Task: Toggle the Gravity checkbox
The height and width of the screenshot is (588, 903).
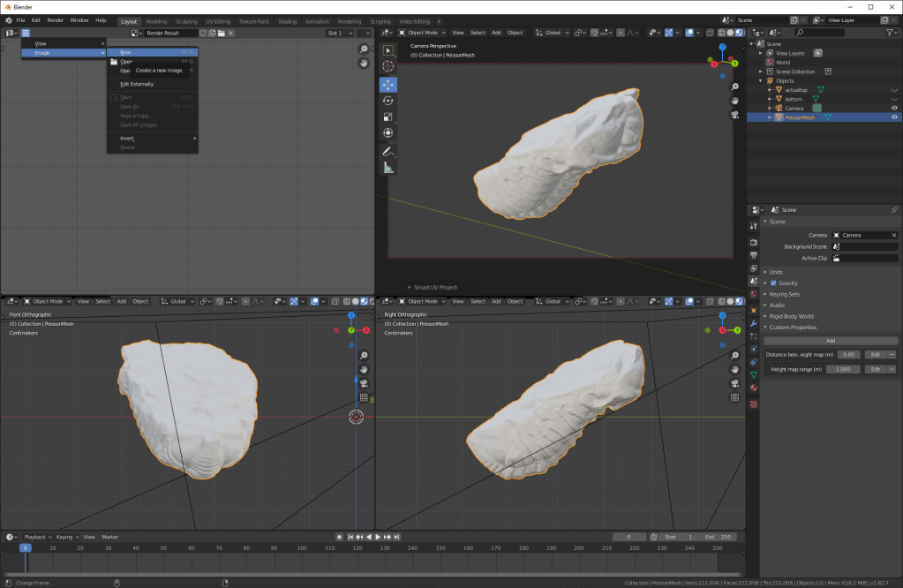Action: (x=774, y=283)
